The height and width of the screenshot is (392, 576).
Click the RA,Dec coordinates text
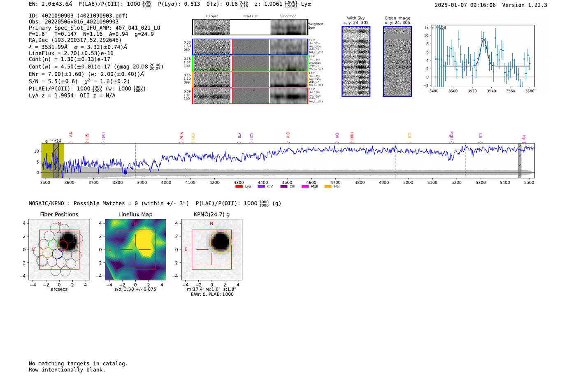pos(75,40)
